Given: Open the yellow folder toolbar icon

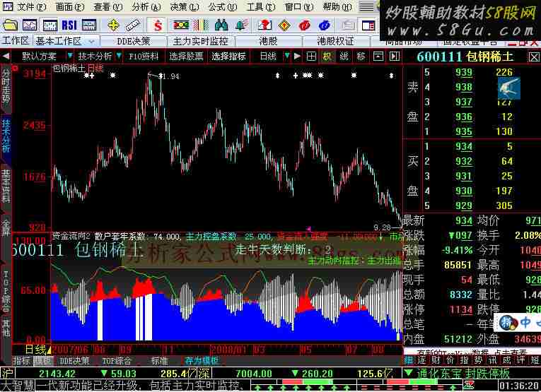Looking at the screenshot, I should pyautogui.click(x=10, y=25).
